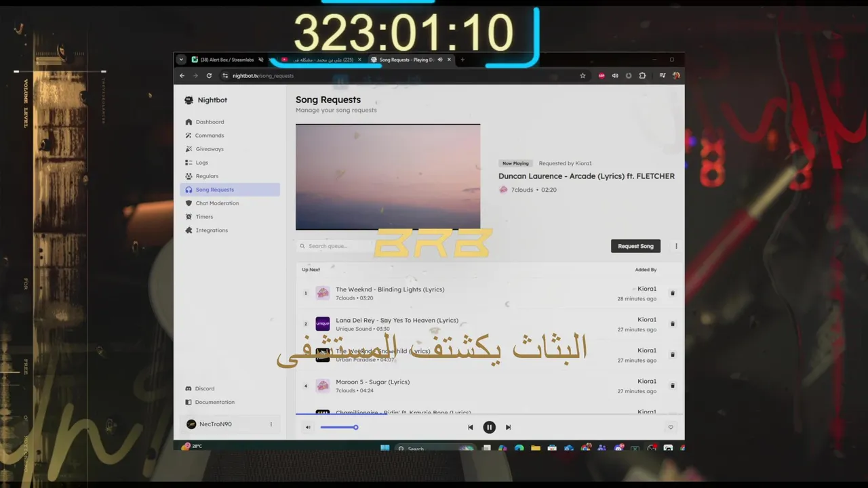
Task: Close the YouTube (225) browser tab
Action: coord(359,60)
